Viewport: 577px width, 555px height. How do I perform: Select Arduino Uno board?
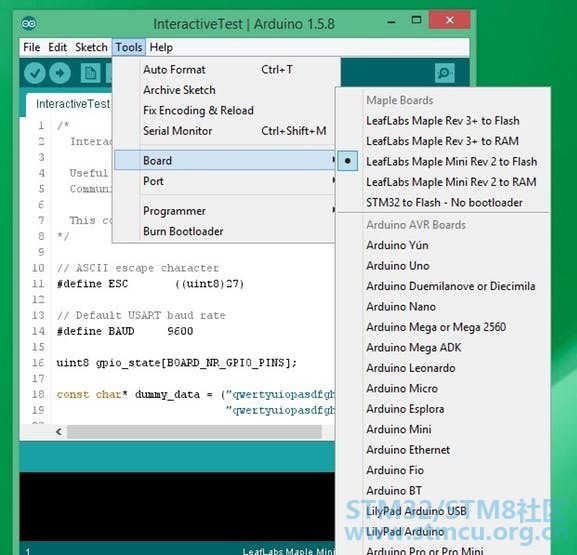pos(443,266)
